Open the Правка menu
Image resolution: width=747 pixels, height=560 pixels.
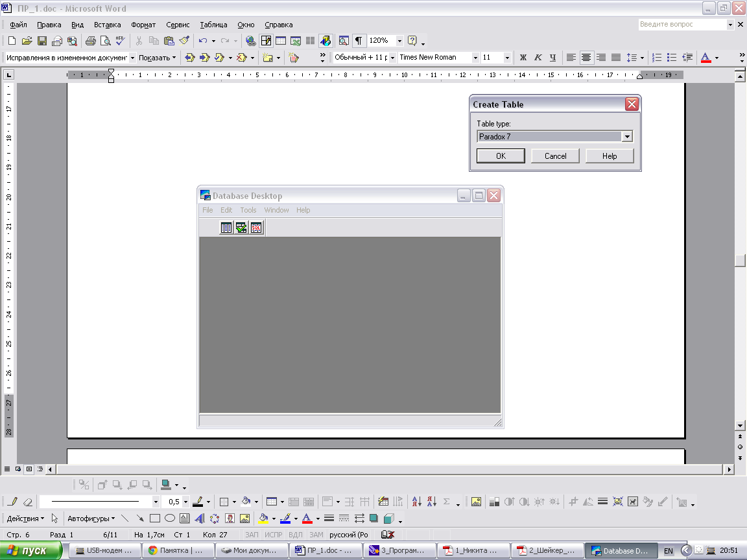[x=49, y=25]
